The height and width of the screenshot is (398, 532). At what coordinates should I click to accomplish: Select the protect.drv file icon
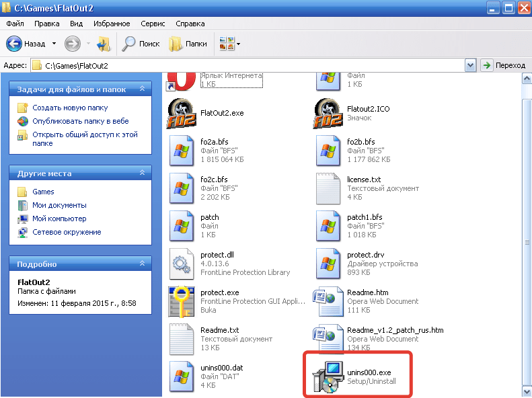(x=328, y=264)
